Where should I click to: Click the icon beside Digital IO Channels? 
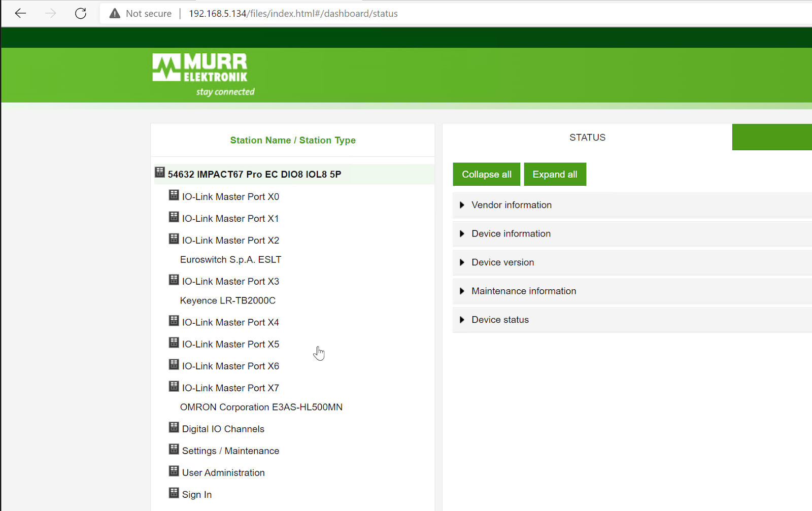pos(174,427)
